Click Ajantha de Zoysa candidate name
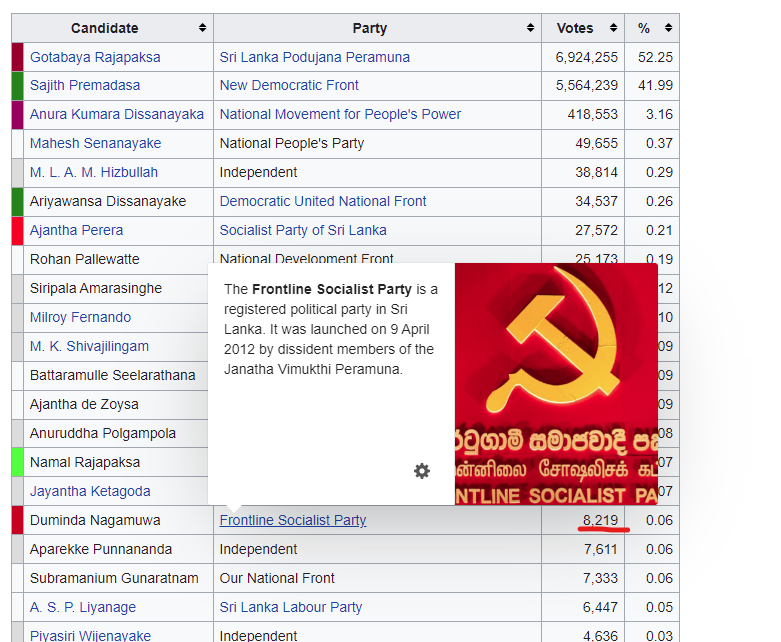This screenshot has width=781, height=642. pos(84,404)
